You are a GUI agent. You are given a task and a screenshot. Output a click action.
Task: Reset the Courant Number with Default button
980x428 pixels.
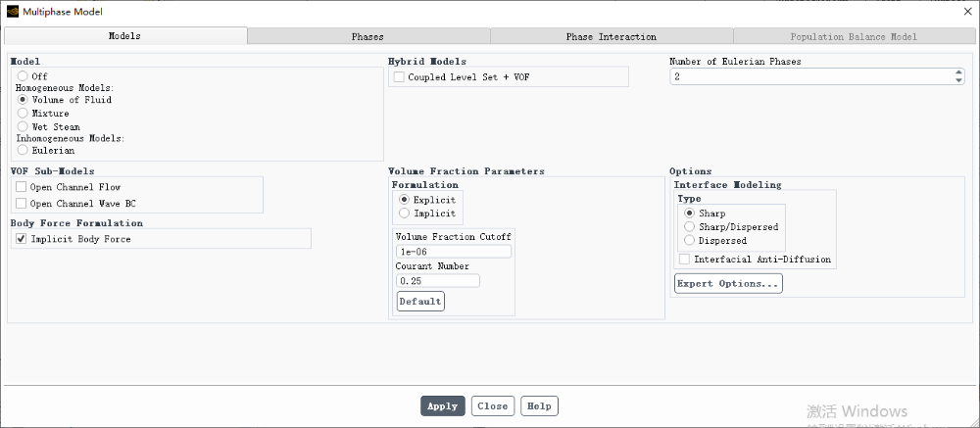[419, 302]
